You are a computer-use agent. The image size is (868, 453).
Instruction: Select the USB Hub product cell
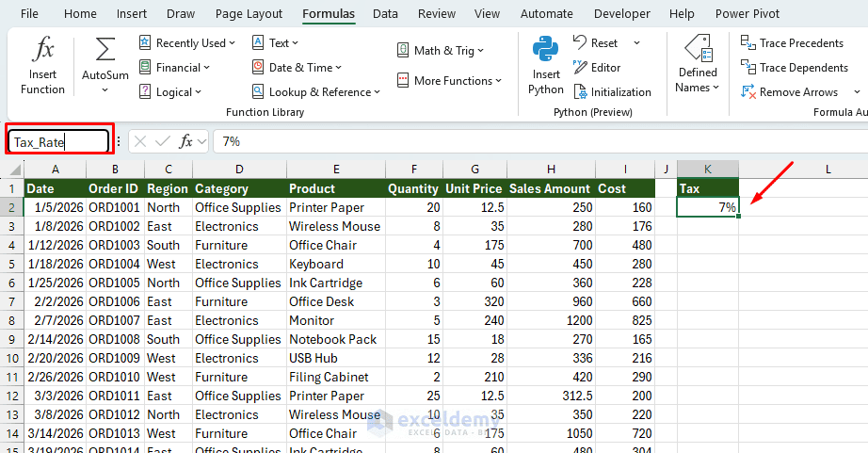(336, 358)
